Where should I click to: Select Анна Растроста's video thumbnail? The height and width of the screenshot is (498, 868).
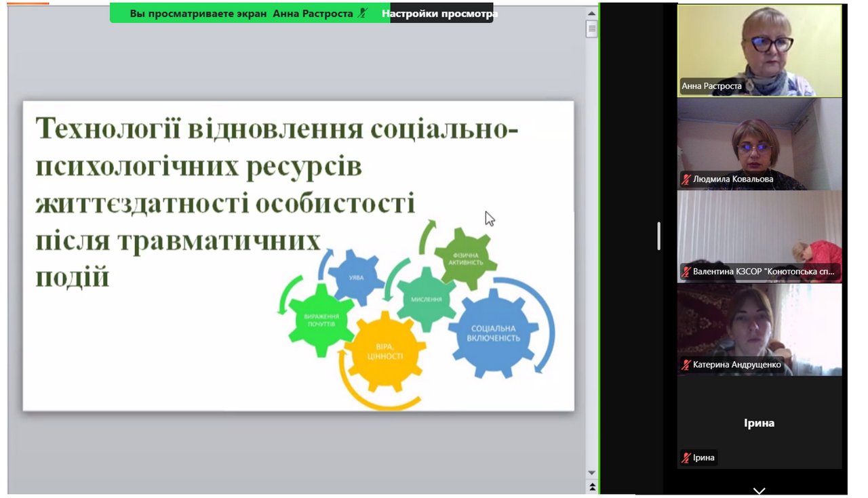coord(759,50)
